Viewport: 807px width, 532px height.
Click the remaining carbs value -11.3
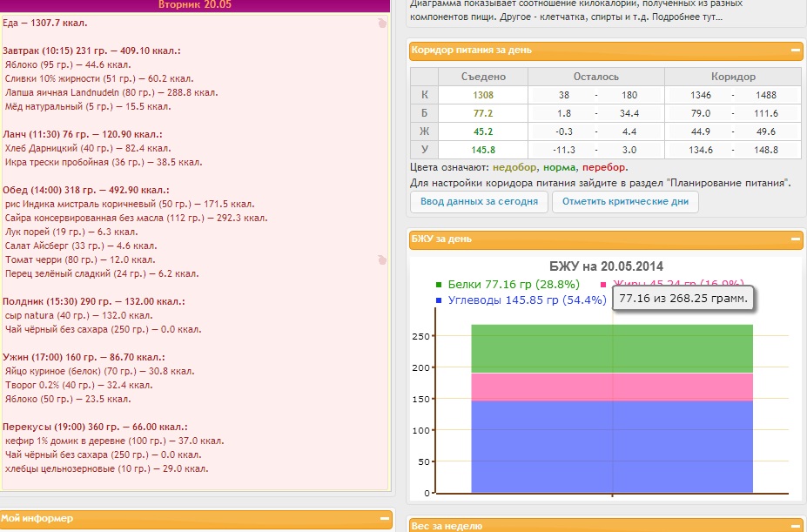point(563,151)
